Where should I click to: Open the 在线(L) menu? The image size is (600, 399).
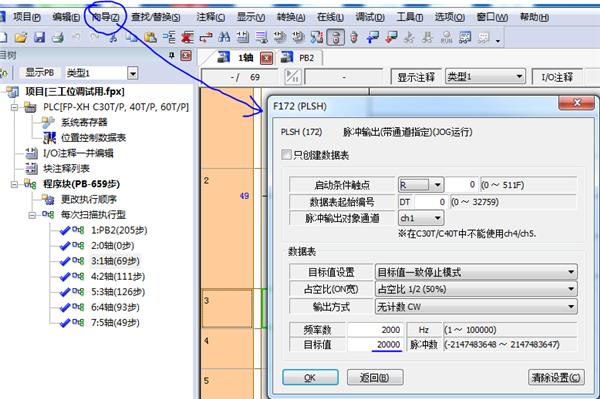[x=330, y=17]
